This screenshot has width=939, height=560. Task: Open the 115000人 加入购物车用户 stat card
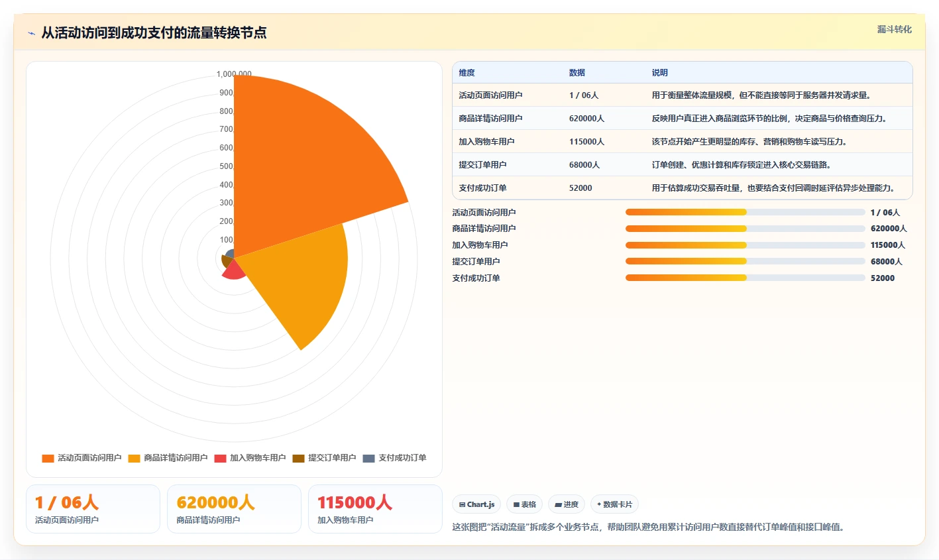click(376, 509)
